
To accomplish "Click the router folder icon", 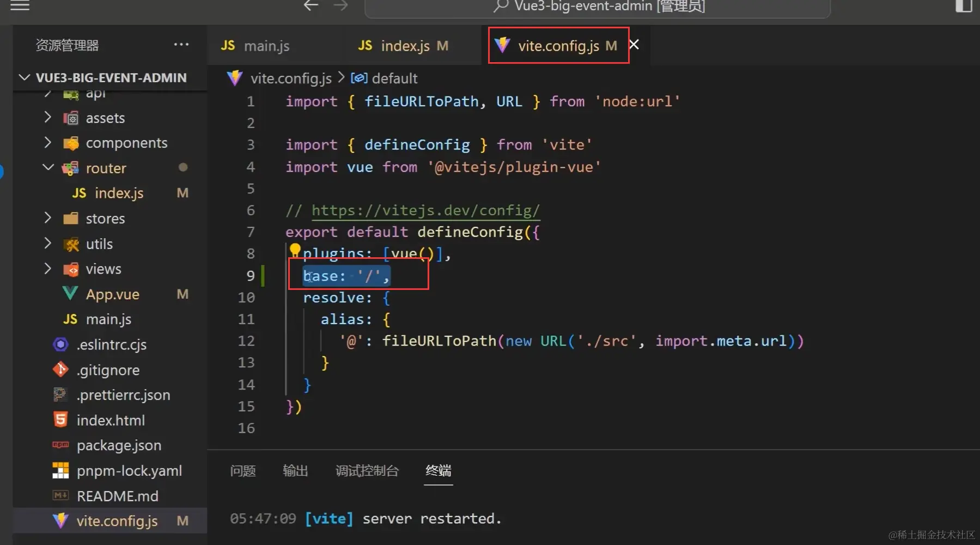I will coord(71,168).
